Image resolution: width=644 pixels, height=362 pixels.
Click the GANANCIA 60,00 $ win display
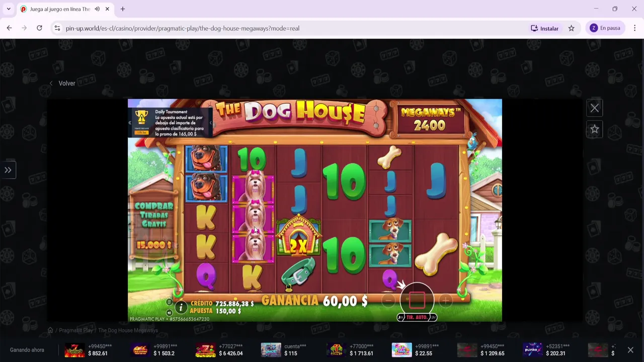coord(315,301)
